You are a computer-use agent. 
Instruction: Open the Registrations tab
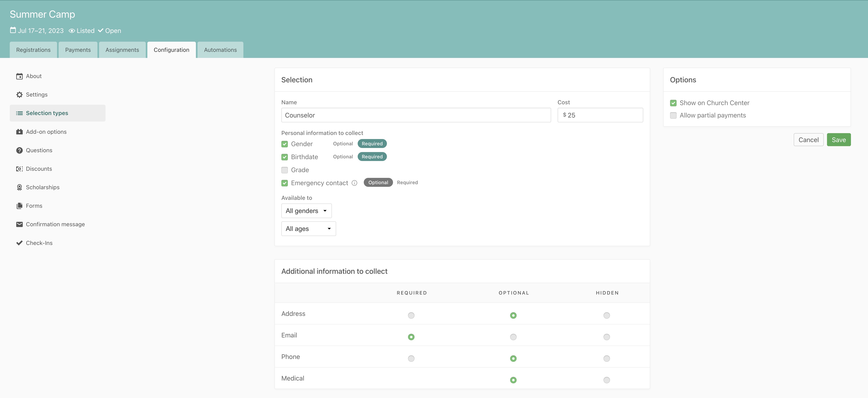pos(33,50)
